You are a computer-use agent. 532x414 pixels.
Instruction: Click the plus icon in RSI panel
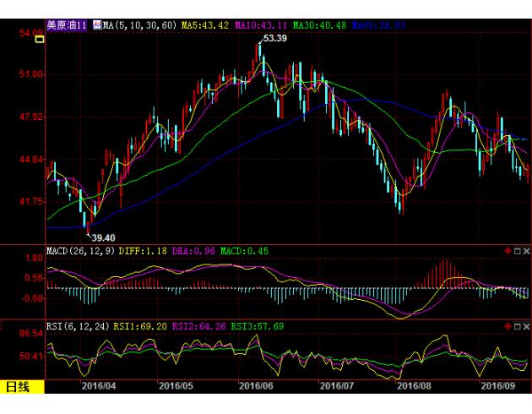(508, 326)
